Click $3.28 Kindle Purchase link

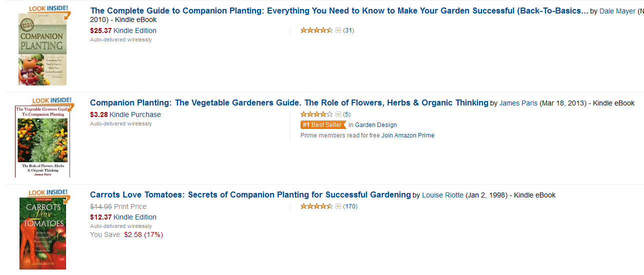(x=125, y=114)
